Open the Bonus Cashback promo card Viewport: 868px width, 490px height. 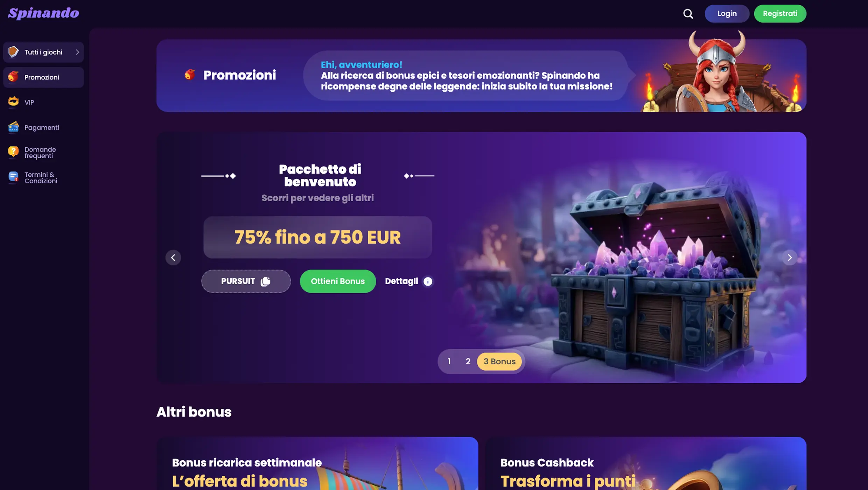[646, 463]
